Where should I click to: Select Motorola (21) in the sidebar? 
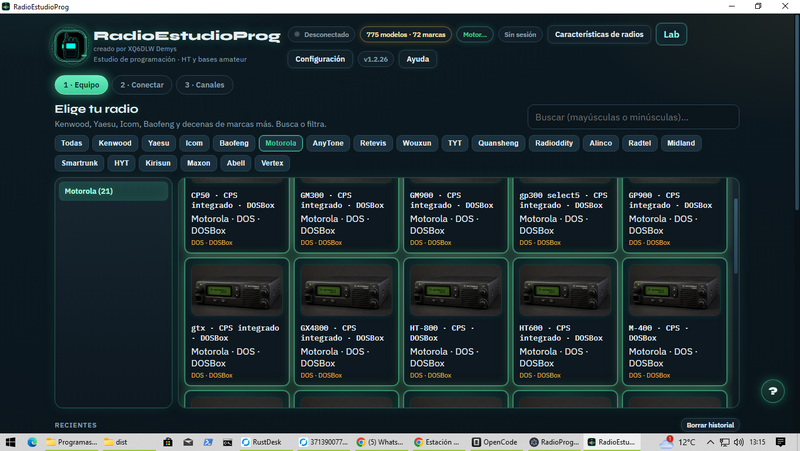113,191
